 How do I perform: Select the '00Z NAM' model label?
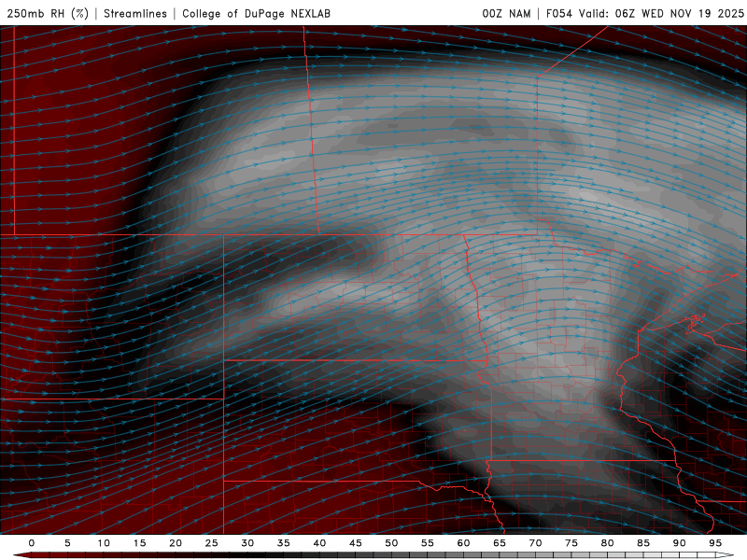[x=506, y=13]
